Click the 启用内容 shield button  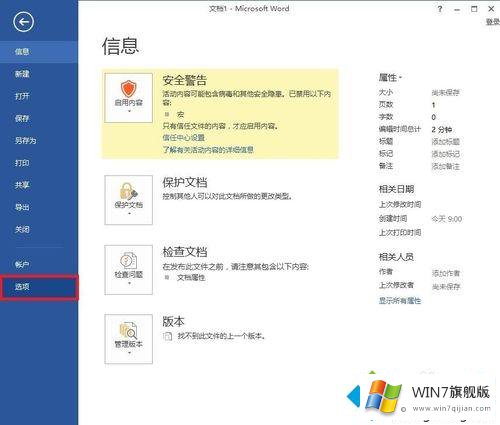[128, 98]
